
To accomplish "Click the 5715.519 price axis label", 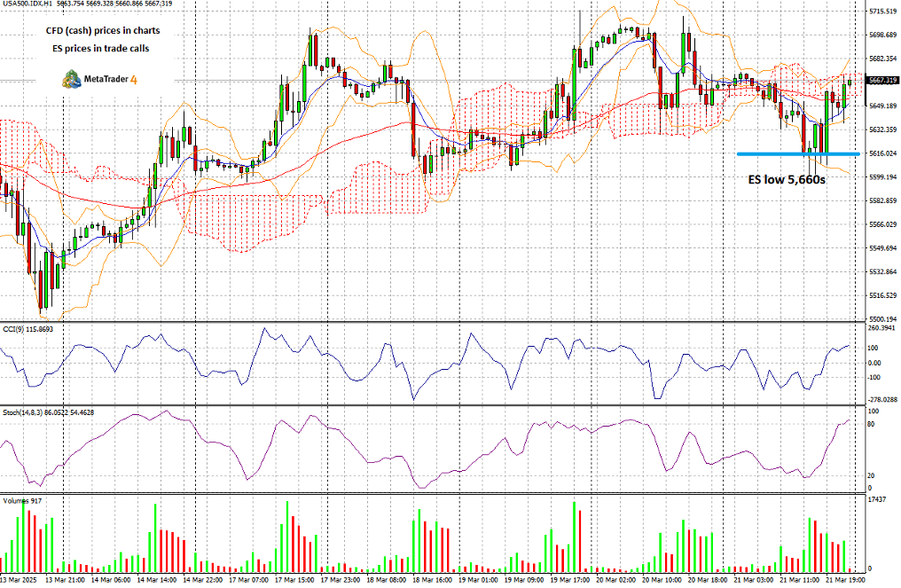I will (x=883, y=12).
